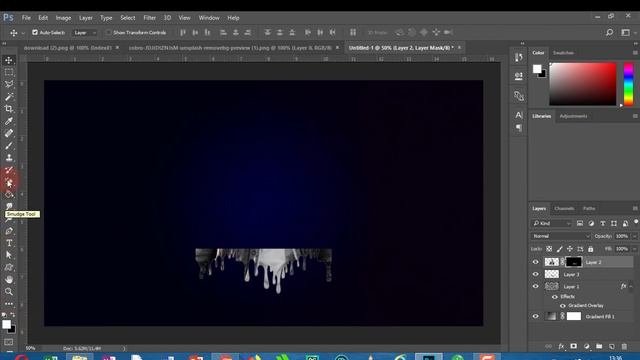
Task: Select the Brush tool
Action: pyautogui.click(x=9, y=145)
